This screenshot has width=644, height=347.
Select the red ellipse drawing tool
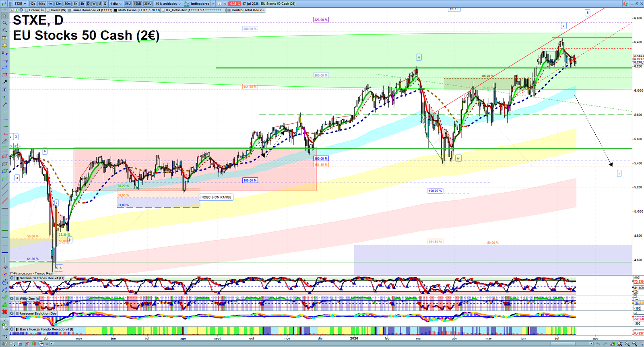(x=5, y=156)
